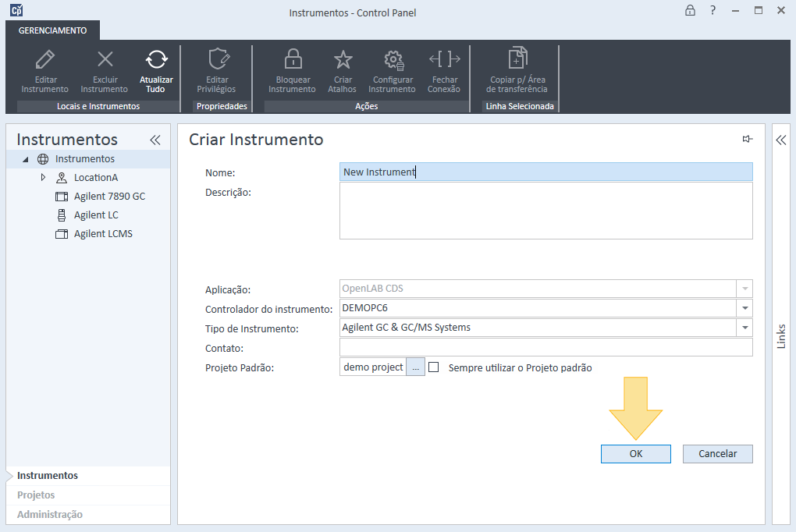Open the Aplicação dropdown arrow
Image resolution: width=796 pixels, height=532 pixels.
[x=744, y=289]
